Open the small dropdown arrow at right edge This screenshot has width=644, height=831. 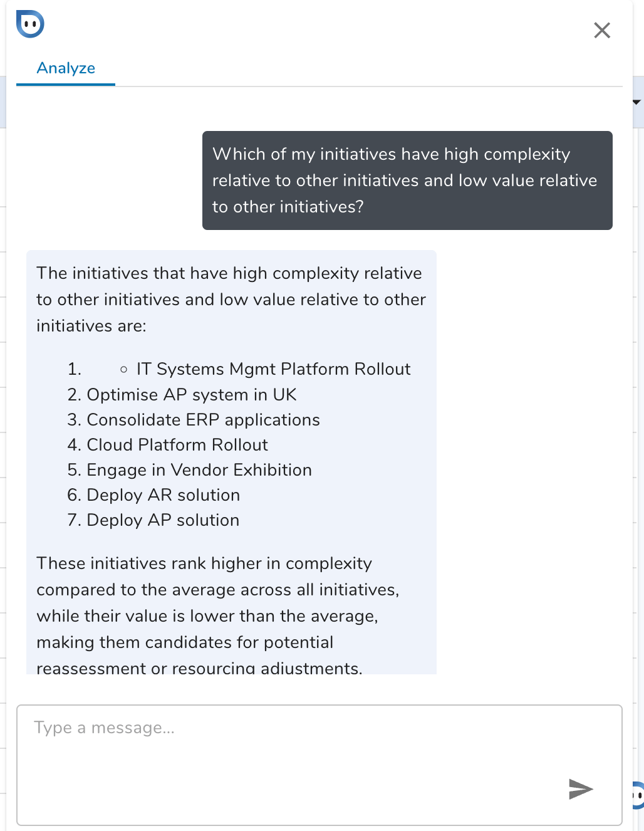636,102
